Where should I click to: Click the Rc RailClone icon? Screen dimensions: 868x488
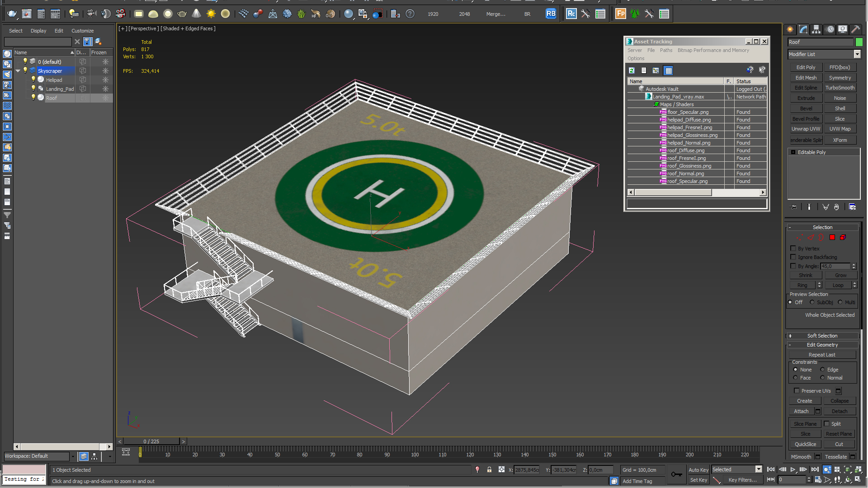point(571,14)
